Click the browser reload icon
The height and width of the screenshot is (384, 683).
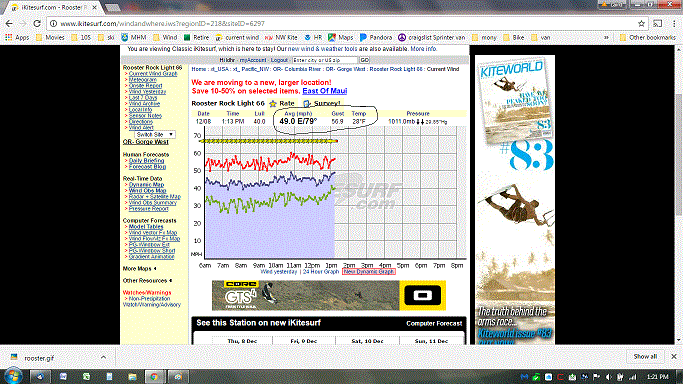pyautogui.click(x=37, y=24)
